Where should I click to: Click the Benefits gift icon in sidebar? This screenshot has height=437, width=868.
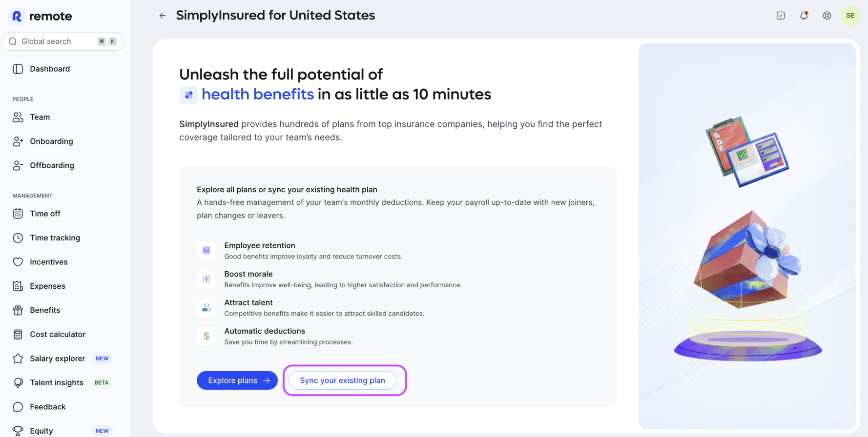(18, 310)
